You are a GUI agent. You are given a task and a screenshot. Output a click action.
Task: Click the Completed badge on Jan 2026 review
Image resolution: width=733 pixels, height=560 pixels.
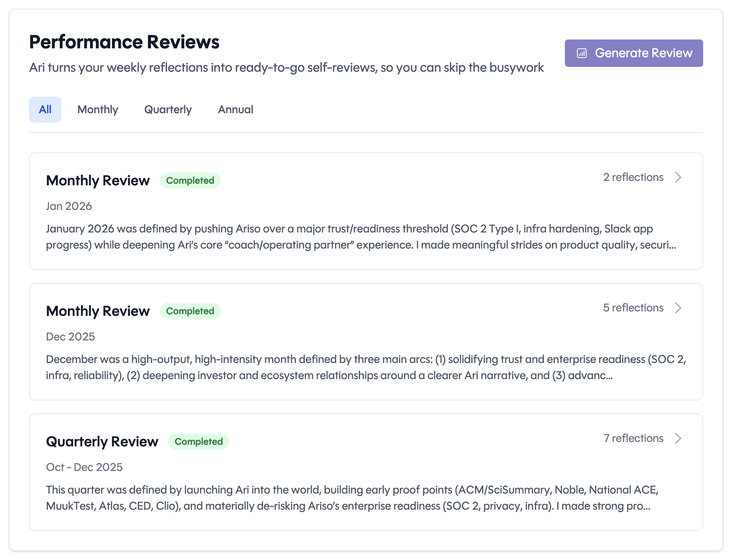pos(190,180)
